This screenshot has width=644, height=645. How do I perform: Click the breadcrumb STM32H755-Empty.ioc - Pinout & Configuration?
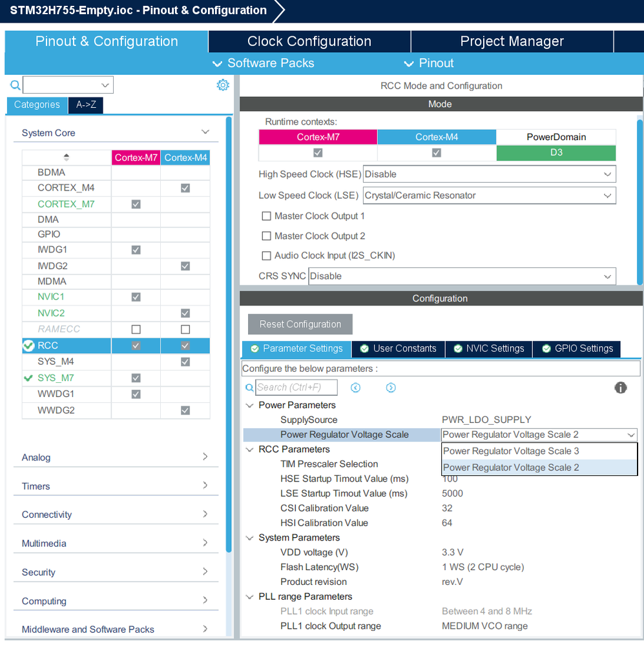tap(138, 10)
